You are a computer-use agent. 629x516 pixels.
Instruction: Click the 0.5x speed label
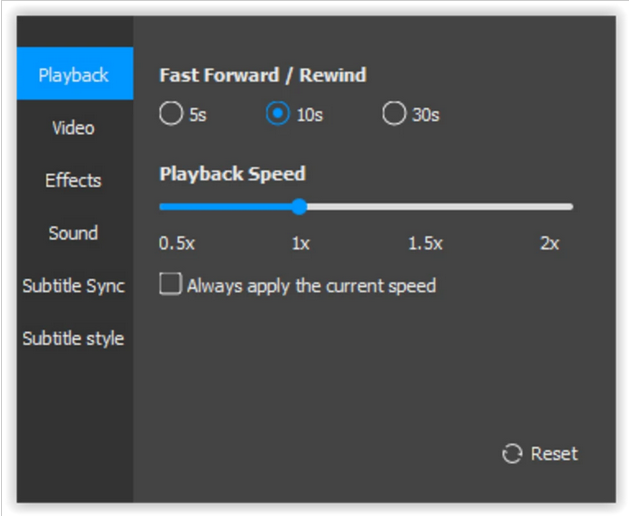pos(177,243)
